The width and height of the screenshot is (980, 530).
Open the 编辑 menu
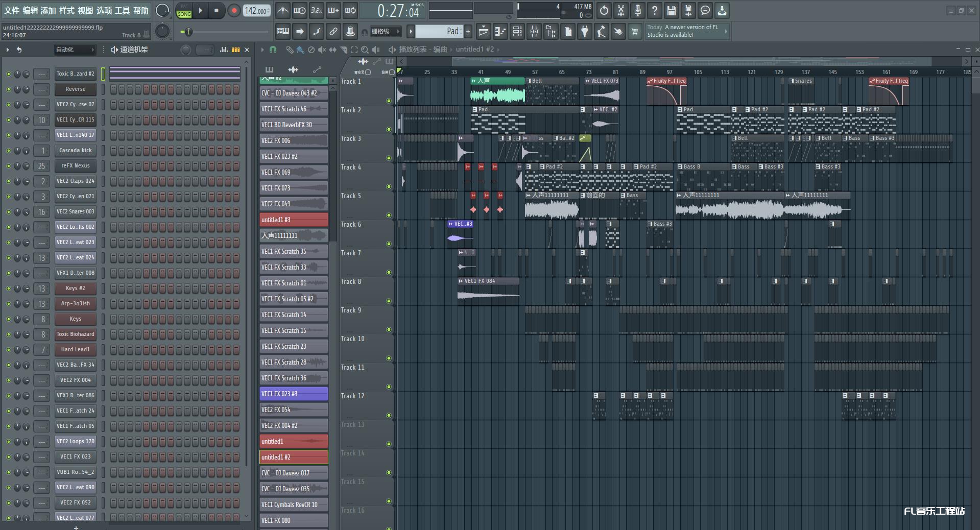(x=30, y=10)
